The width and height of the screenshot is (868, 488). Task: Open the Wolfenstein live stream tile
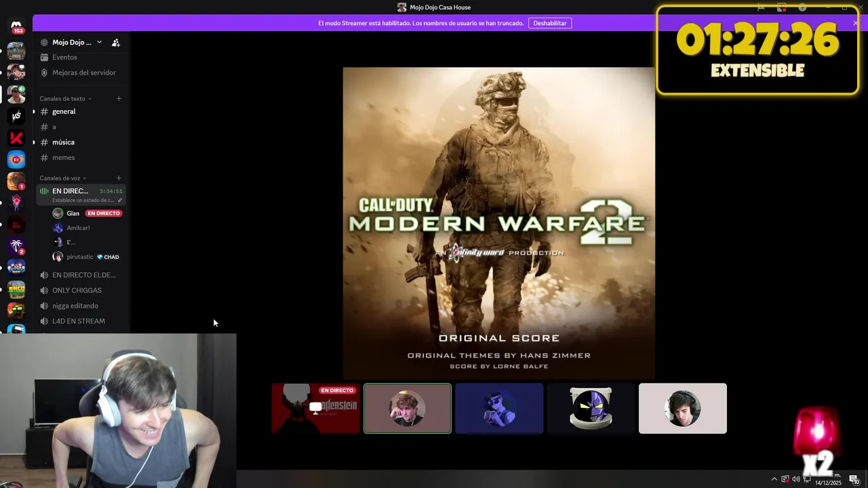pyautogui.click(x=316, y=408)
